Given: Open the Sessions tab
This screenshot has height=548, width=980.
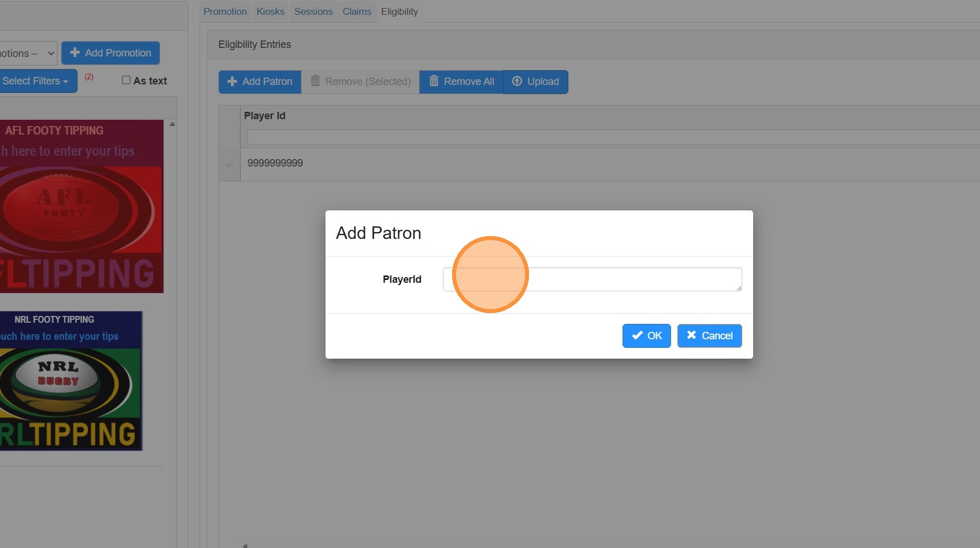Looking at the screenshot, I should 313,11.
